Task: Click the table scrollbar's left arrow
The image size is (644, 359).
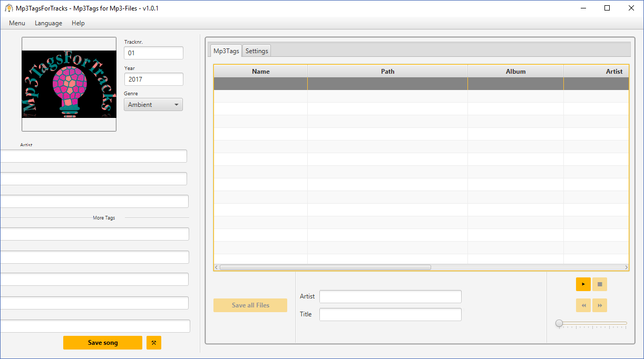Action: point(217,267)
